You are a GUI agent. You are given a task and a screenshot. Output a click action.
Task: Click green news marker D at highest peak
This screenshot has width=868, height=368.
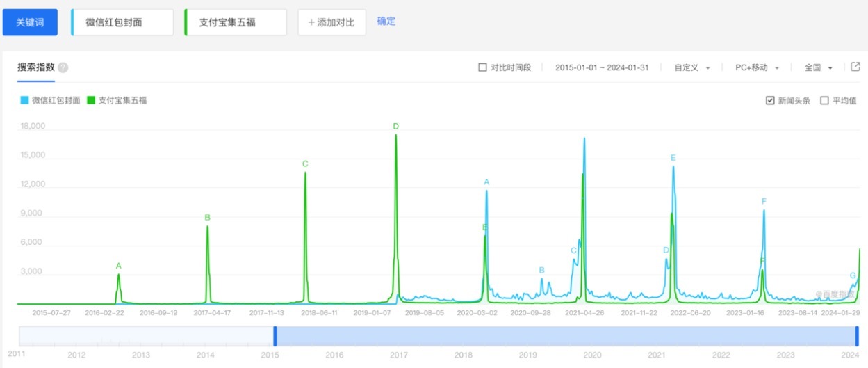point(395,127)
